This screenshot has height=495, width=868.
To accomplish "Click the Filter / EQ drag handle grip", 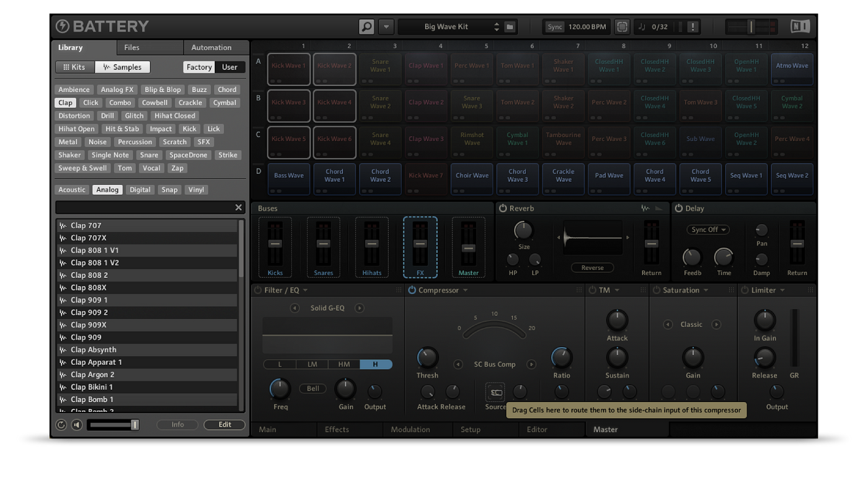I will pyautogui.click(x=399, y=290).
